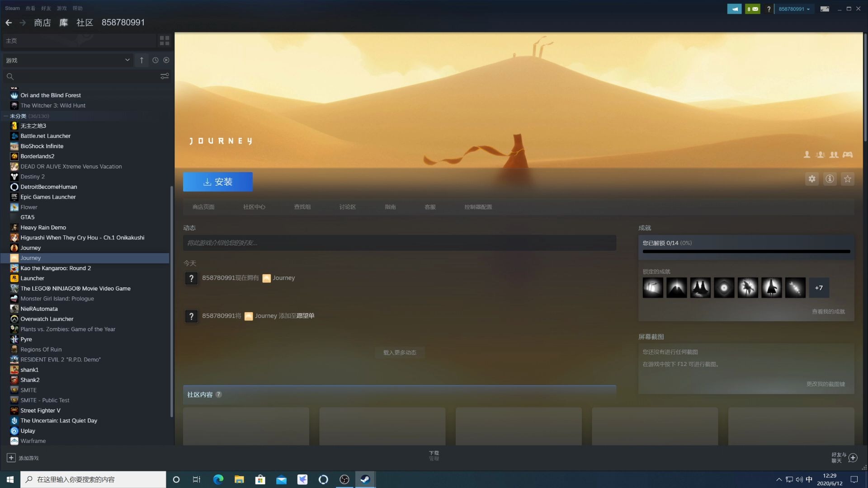Click the achievements progress bar

click(x=746, y=251)
